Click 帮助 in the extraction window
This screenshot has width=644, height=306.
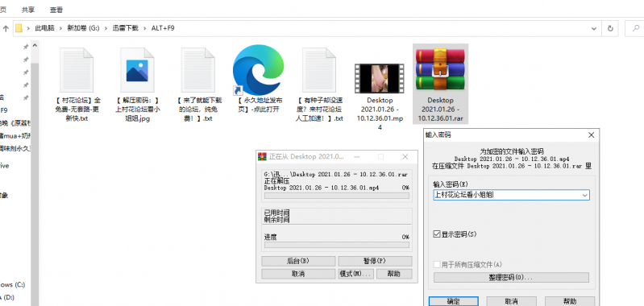(x=394, y=274)
